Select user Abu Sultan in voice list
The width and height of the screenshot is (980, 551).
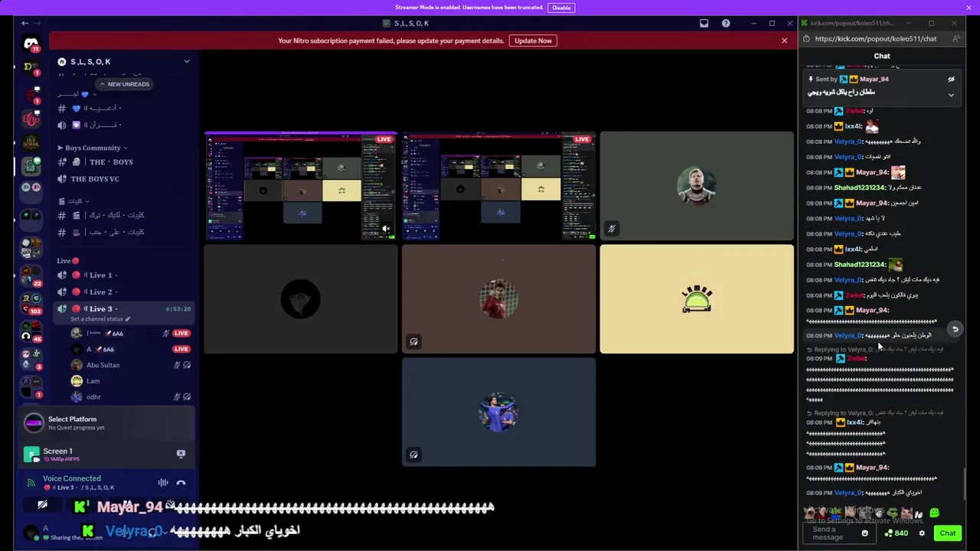pyautogui.click(x=130, y=365)
